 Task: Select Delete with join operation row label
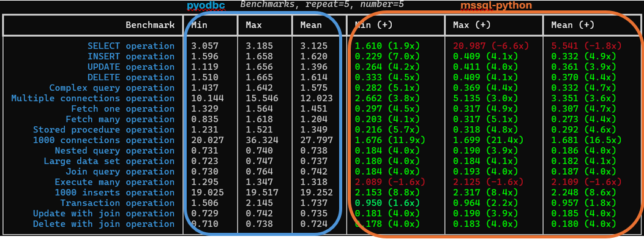coord(103,224)
